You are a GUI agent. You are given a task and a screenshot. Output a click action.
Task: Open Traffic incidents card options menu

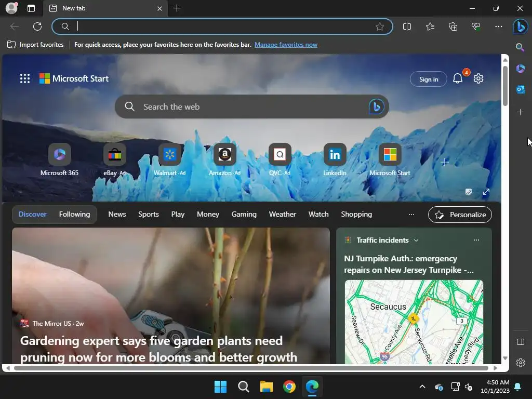point(476,240)
